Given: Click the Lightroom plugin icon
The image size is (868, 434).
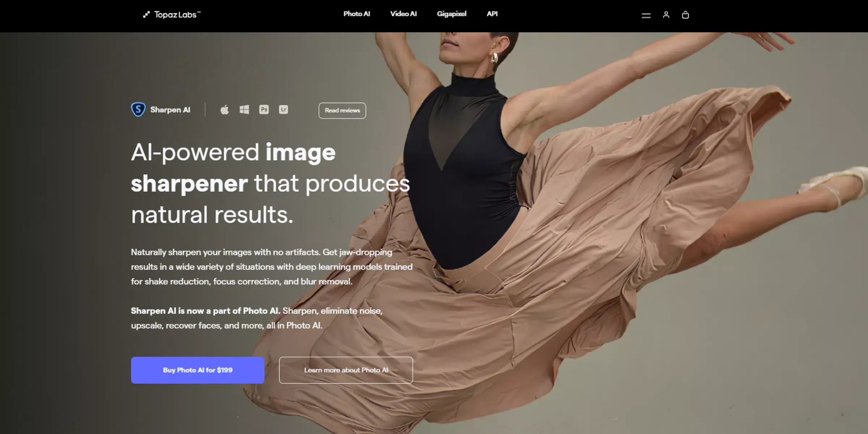Looking at the screenshot, I should point(284,109).
